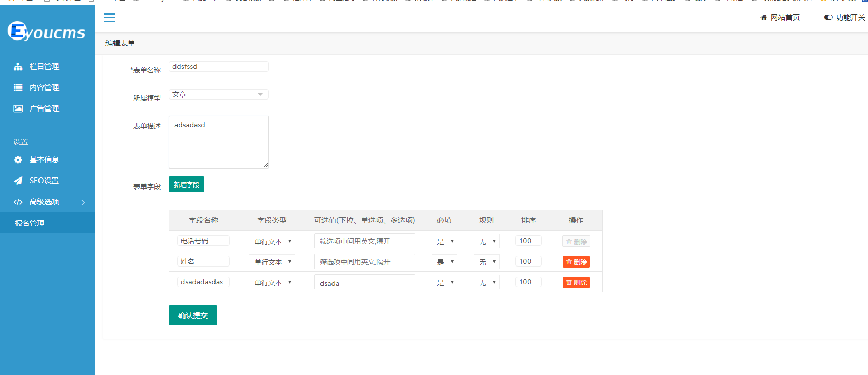
Task: Click optional values input in 电话号码 row
Action: click(365, 241)
